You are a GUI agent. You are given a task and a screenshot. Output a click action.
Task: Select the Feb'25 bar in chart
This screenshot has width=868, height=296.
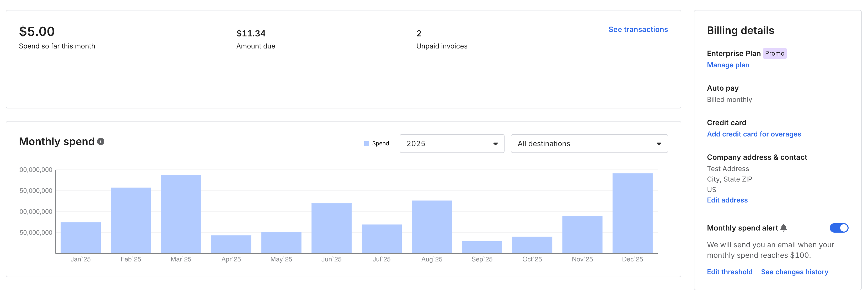(x=131, y=221)
